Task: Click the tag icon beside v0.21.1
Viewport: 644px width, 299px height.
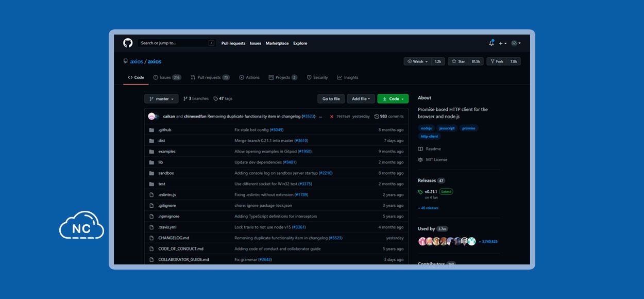Action: pos(420,192)
